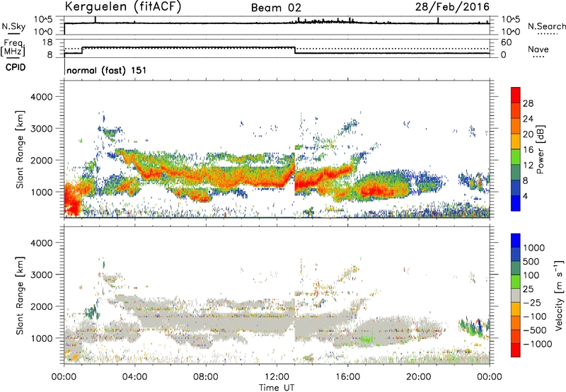Image resolution: width=566 pixels, height=392 pixels.
Task: Click '500' on the Velocity colorbar
Action: [533, 261]
